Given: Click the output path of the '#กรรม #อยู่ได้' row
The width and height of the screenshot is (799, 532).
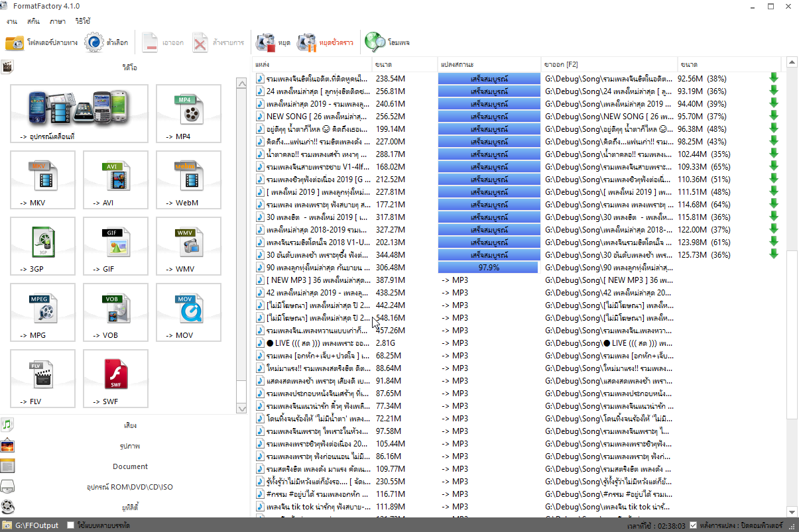Looking at the screenshot, I should pyautogui.click(x=609, y=494).
